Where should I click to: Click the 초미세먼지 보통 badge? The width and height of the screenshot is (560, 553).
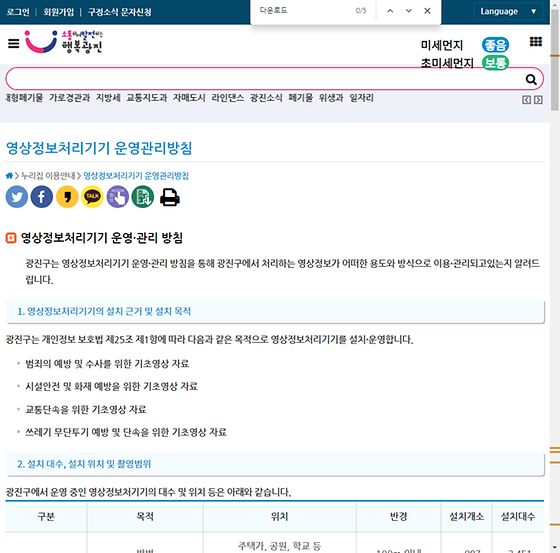[x=495, y=63]
